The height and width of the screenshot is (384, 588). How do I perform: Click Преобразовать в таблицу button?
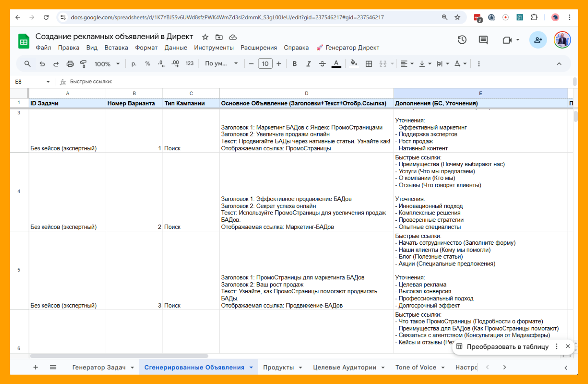[507, 346]
